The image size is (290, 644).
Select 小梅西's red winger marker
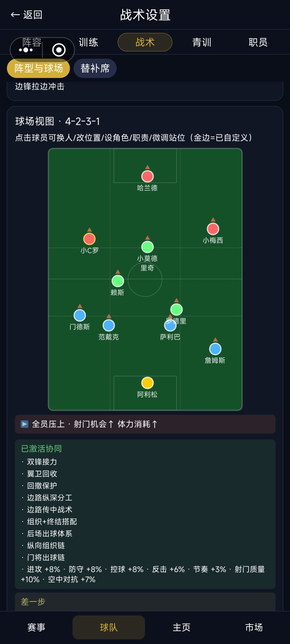(213, 229)
